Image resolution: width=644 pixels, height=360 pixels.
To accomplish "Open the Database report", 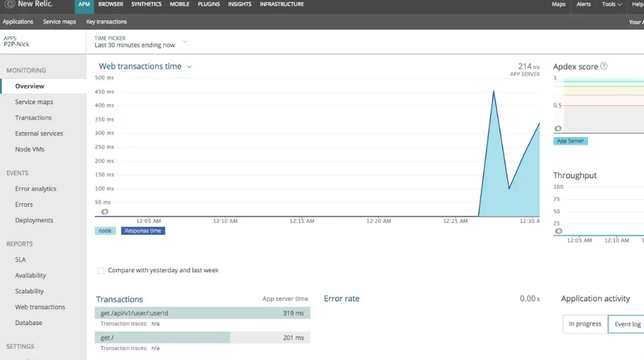I will (x=29, y=323).
